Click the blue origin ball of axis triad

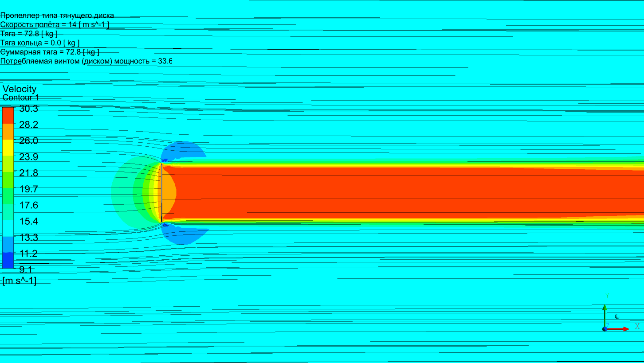pyautogui.click(x=605, y=329)
